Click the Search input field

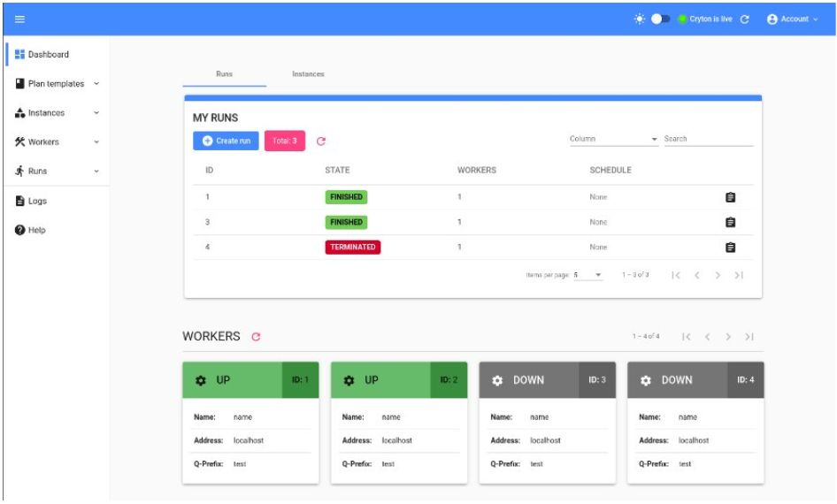tap(708, 139)
